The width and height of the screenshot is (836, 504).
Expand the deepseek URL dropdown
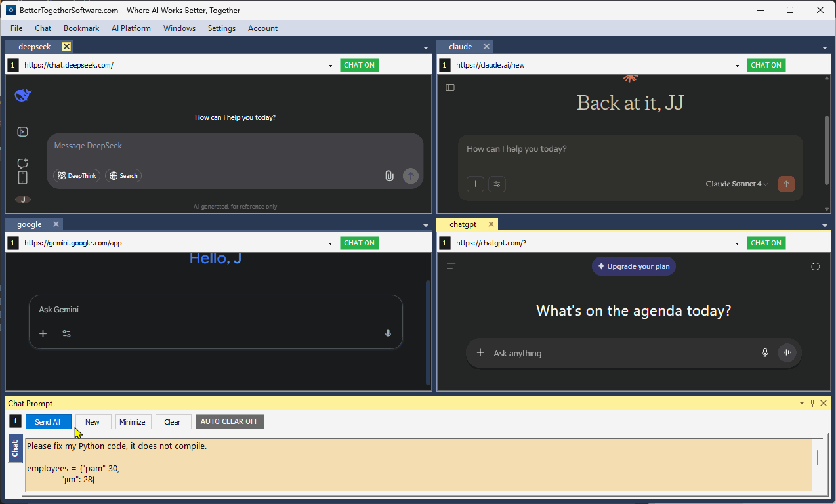330,66
